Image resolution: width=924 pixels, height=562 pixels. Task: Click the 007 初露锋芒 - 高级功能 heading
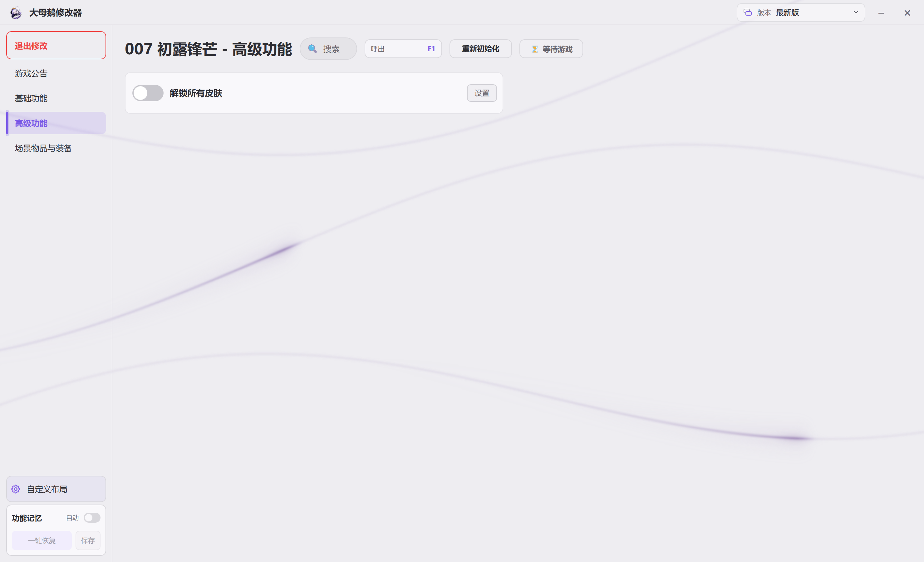(x=208, y=49)
